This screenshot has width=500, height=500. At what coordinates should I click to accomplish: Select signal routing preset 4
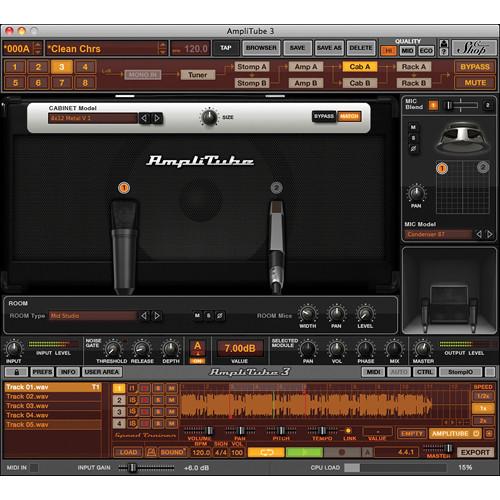85,67
